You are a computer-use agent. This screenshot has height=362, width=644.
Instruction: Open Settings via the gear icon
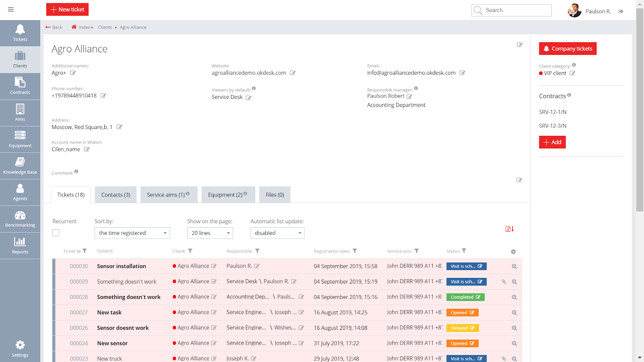click(x=20, y=348)
